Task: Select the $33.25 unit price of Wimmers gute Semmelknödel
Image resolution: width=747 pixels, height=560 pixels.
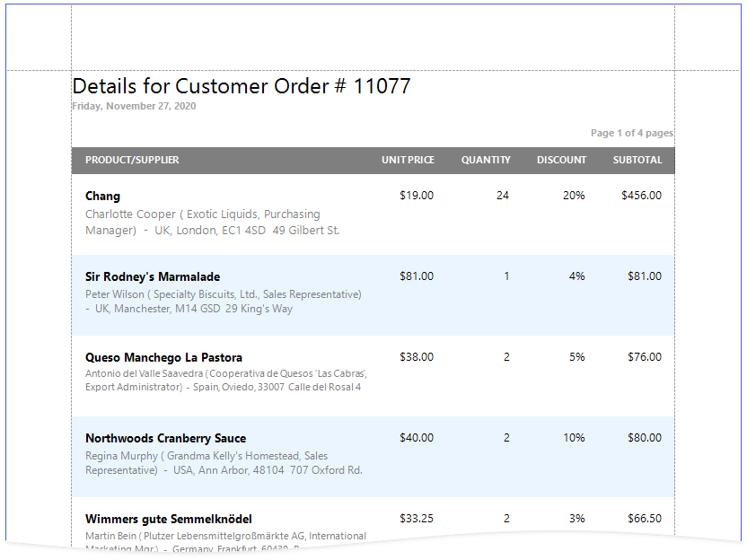Action: (x=417, y=519)
